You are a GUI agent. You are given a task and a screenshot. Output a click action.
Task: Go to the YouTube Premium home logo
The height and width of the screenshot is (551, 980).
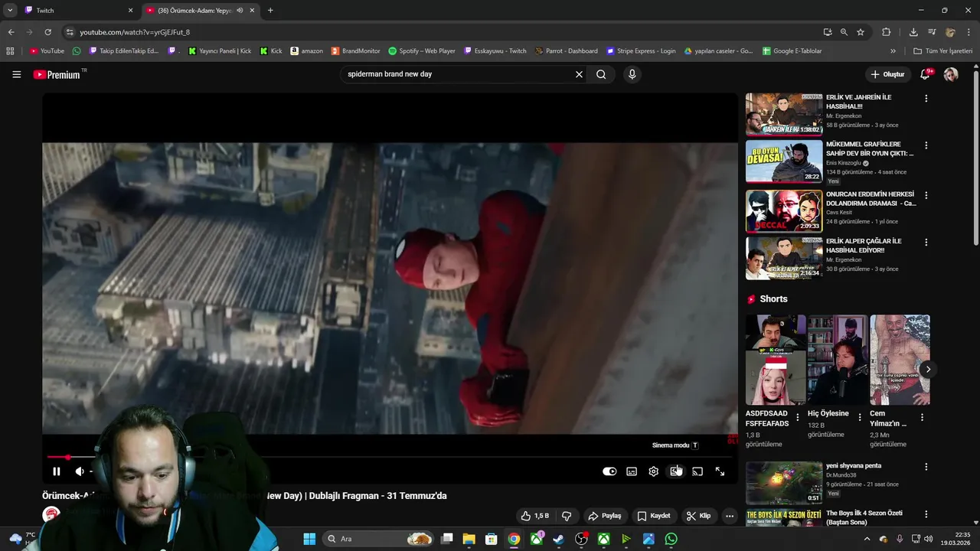(x=57, y=74)
